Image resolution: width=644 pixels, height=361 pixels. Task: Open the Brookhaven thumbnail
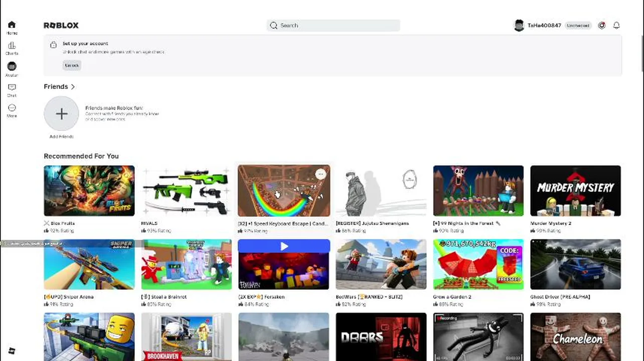[187, 337]
